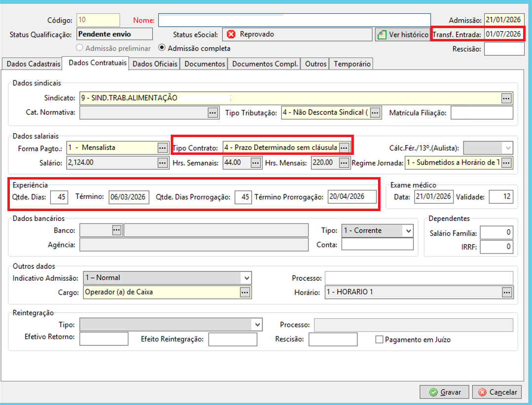532x405 pixels.
Task: Open the Tipo Tributação lookup ellipsis button
Action: [x=375, y=112]
